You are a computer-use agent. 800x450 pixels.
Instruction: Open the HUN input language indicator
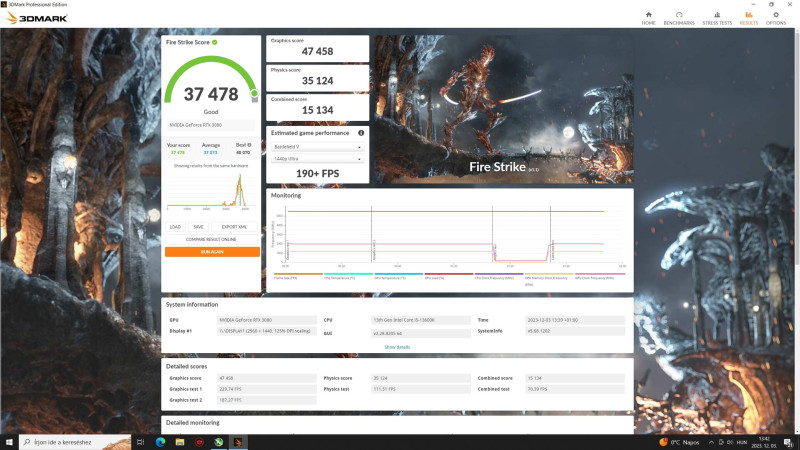(x=742, y=442)
